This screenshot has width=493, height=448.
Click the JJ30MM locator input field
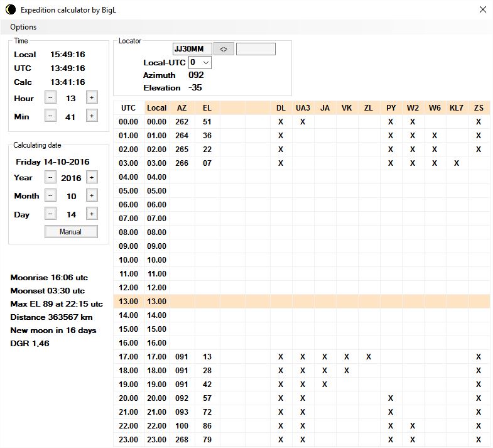192,49
